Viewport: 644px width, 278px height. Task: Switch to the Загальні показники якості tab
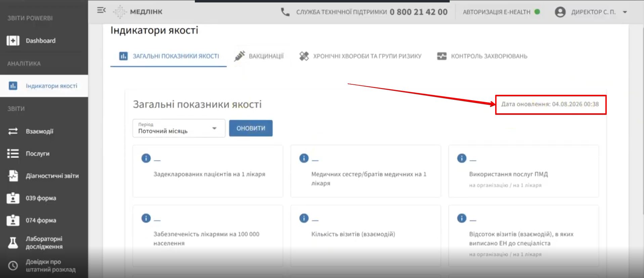(169, 56)
